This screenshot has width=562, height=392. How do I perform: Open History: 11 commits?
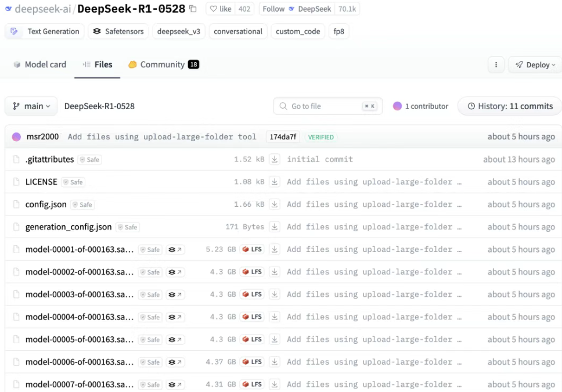[x=510, y=106]
